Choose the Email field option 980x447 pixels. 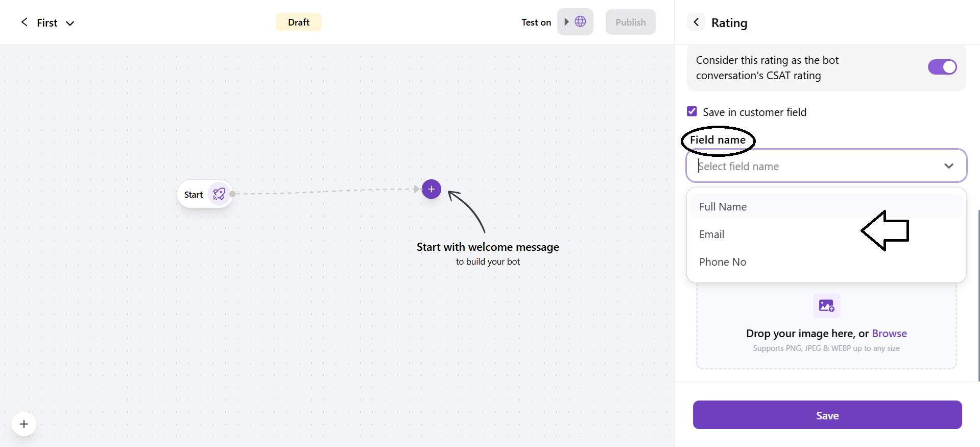tap(711, 234)
